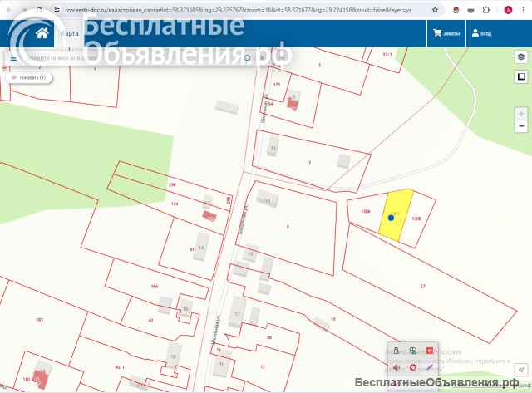Click browser back arrow
532x393 pixels.
pos(9,10)
